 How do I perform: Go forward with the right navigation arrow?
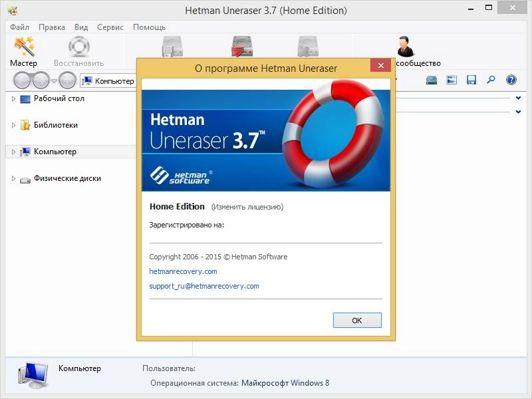point(41,80)
